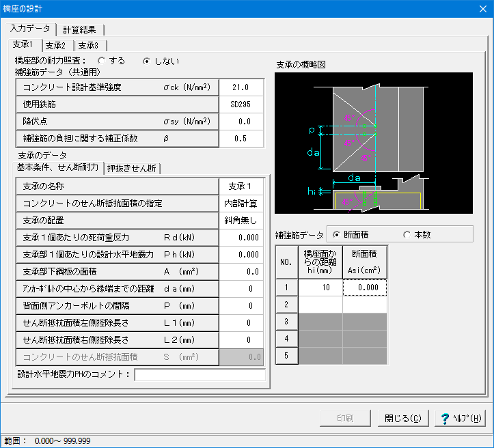Select row header NO. 5
The height and width of the screenshot is (448, 494).
point(286,355)
